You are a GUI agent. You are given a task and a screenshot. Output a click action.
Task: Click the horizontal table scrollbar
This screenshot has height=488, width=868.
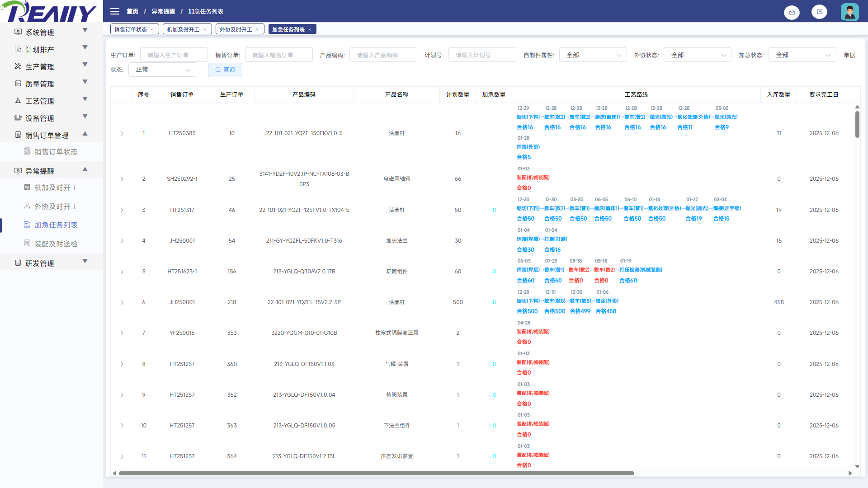[x=376, y=474]
